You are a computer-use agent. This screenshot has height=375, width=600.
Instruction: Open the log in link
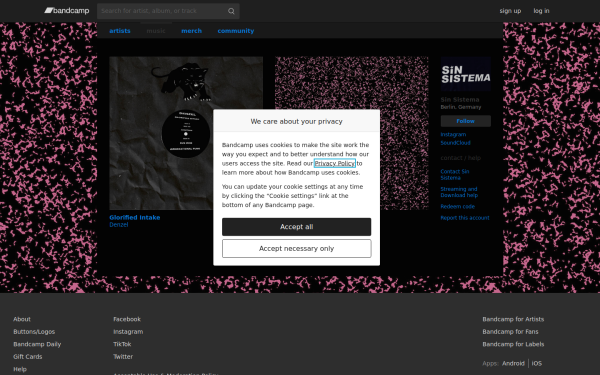[541, 11]
